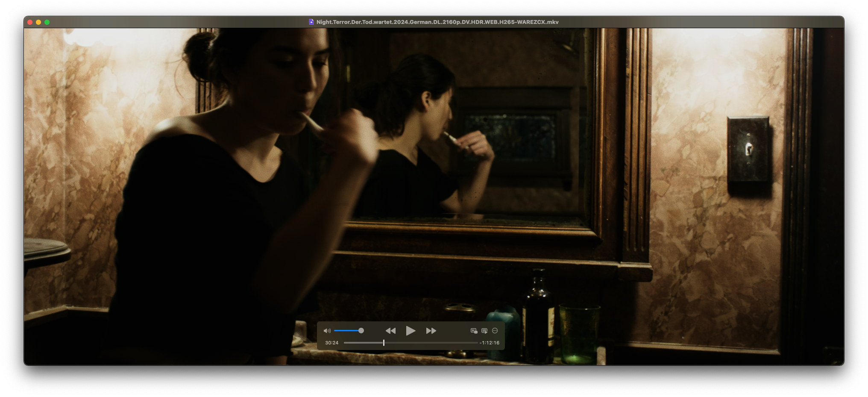This screenshot has width=868, height=397.
Task: Open the more options ellipsis menu
Action: click(495, 331)
